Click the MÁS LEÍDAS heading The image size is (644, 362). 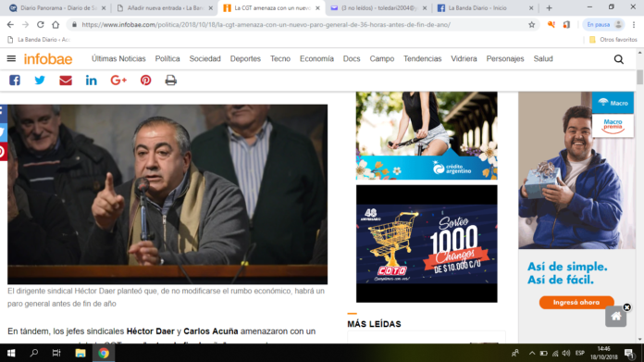[374, 324]
